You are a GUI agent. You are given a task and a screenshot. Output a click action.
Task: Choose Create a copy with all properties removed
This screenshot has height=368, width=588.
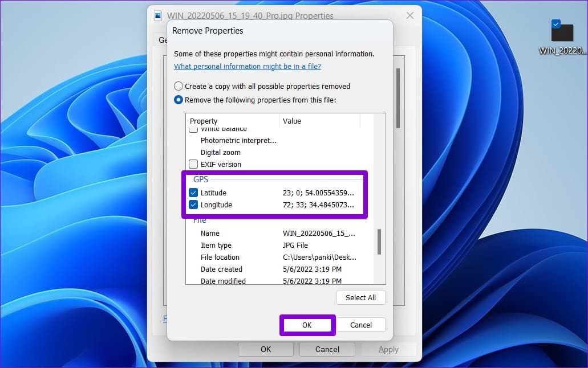179,86
